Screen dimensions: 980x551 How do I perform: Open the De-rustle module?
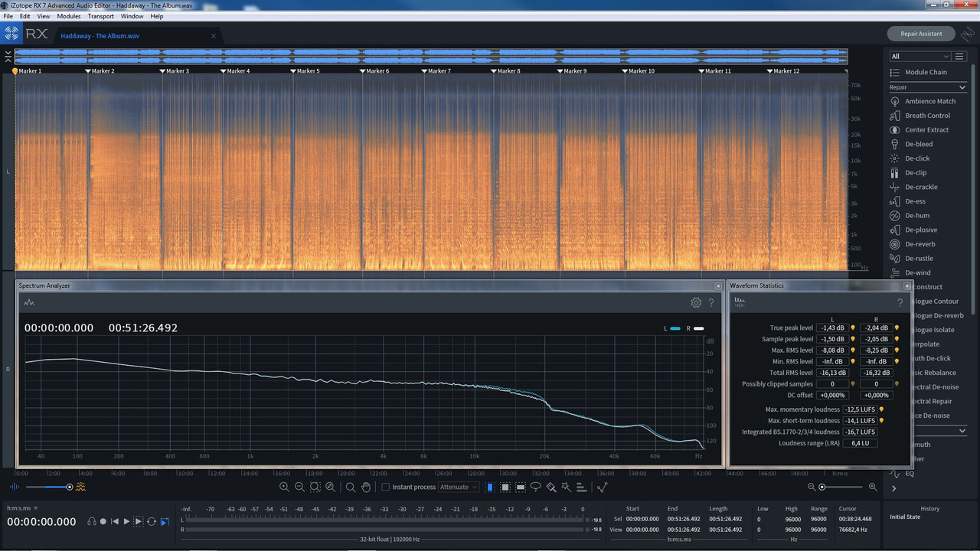pos(912,259)
